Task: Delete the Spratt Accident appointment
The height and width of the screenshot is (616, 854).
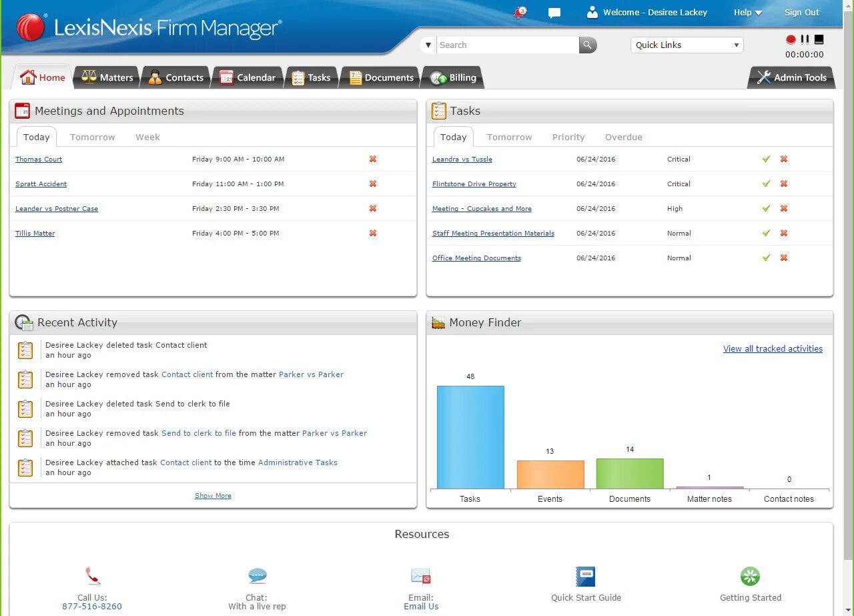Action: pyautogui.click(x=373, y=184)
